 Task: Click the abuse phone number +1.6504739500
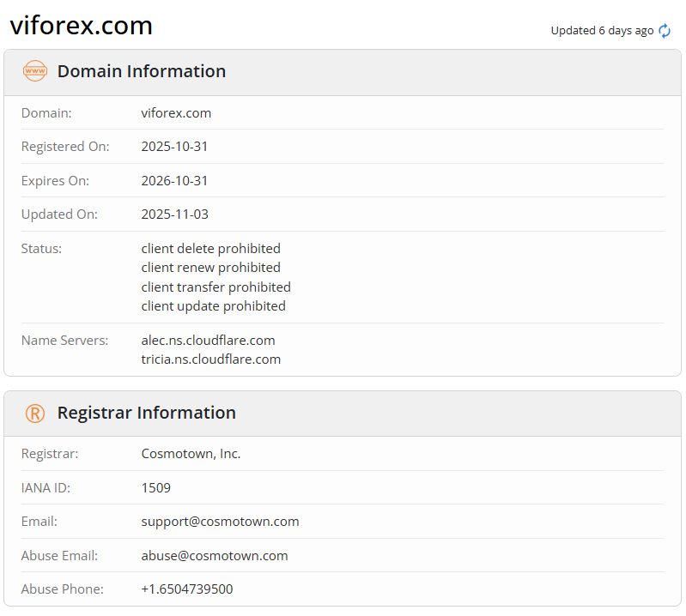click(x=187, y=589)
